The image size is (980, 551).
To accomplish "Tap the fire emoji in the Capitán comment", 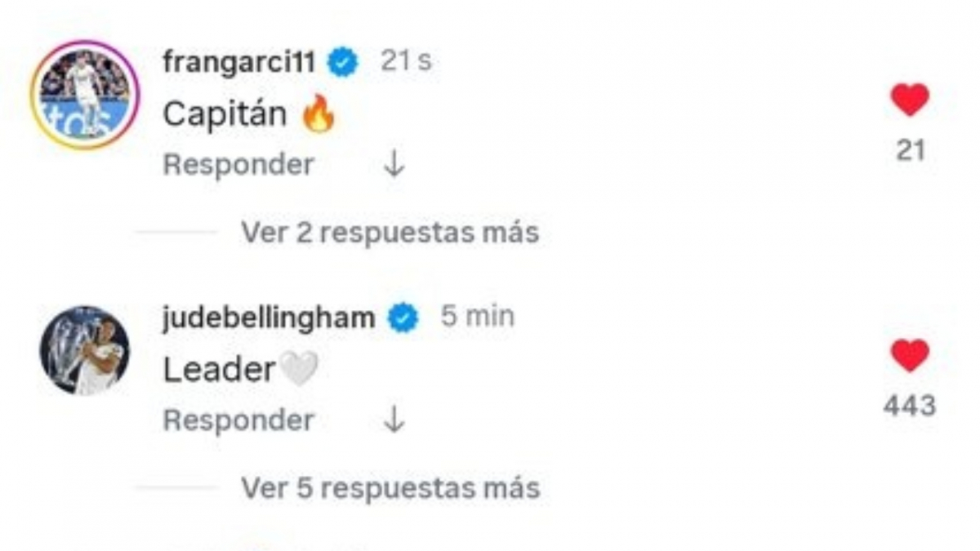I will point(318,115).
